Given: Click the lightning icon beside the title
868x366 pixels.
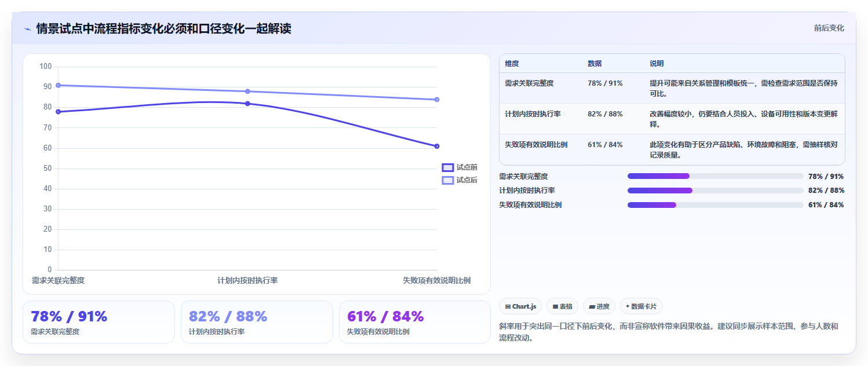Looking at the screenshot, I should point(27,29).
